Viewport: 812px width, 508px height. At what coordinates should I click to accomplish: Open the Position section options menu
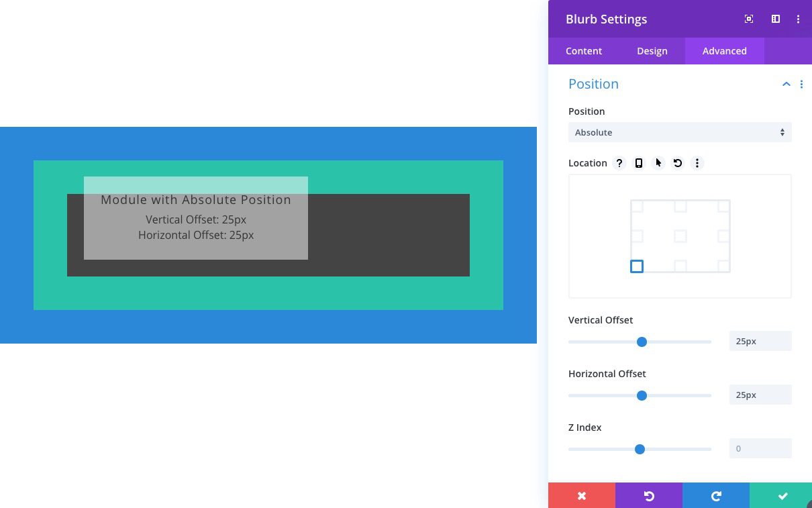pos(802,85)
